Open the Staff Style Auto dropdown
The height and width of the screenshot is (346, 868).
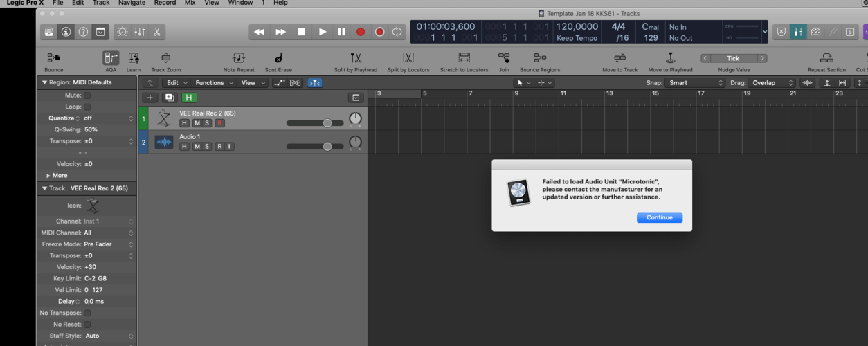coord(108,336)
